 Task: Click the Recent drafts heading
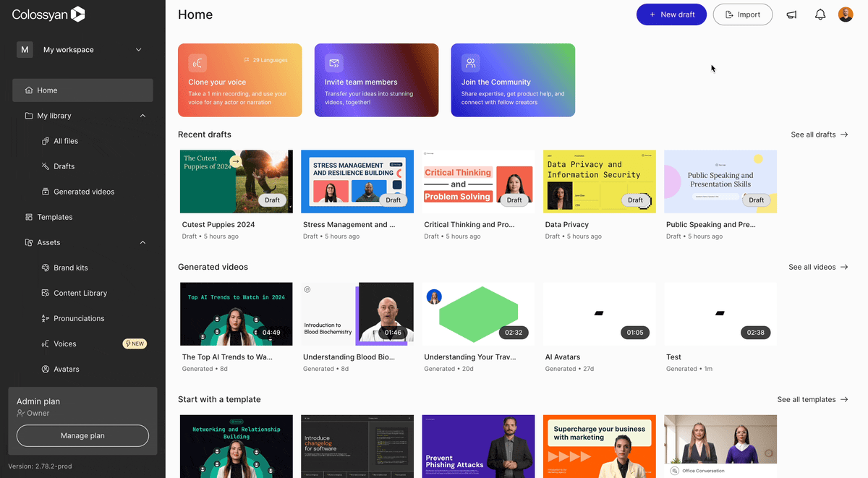(x=205, y=135)
